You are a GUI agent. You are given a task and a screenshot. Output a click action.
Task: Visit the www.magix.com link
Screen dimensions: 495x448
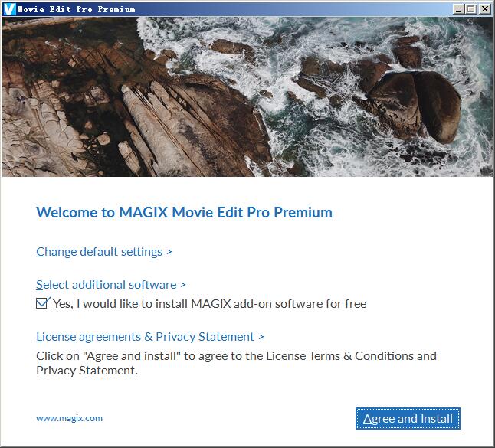coord(69,418)
